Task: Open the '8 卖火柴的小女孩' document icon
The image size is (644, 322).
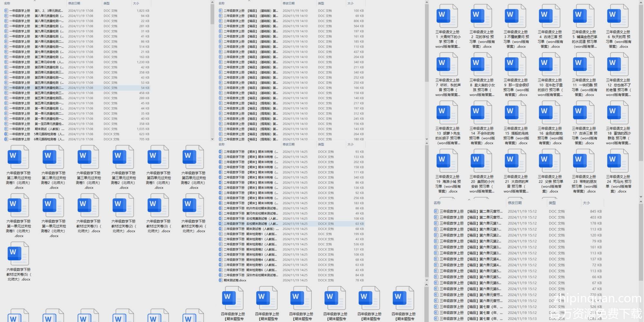Action: pyautogui.click(x=481, y=65)
